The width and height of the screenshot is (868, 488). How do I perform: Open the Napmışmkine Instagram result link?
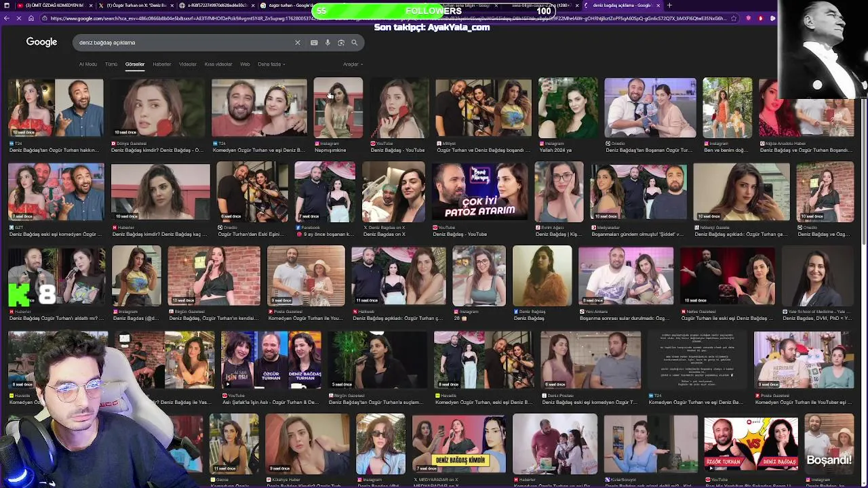pos(330,150)
